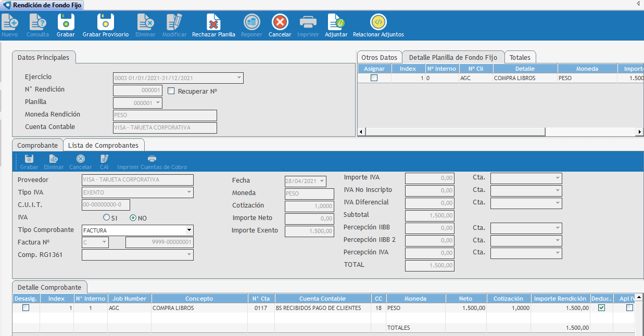Open the Adjuntar attachment tool
Screen dimensions: 644x336
(336, 22)
